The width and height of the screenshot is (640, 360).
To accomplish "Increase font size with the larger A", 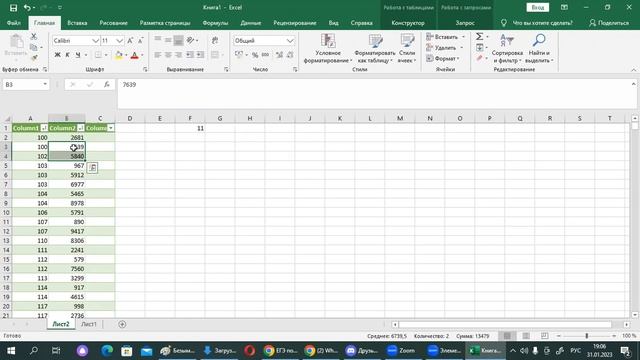I will tap(130, 41).
